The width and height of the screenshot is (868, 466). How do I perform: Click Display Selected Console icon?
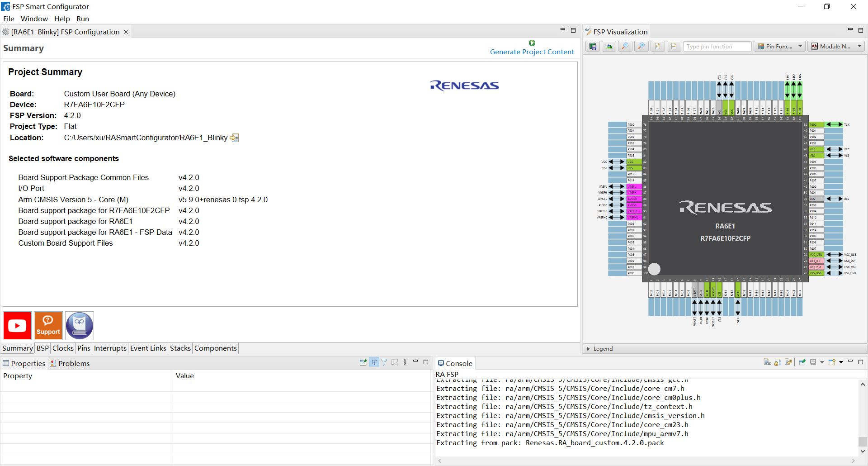[x=813, y=362]
